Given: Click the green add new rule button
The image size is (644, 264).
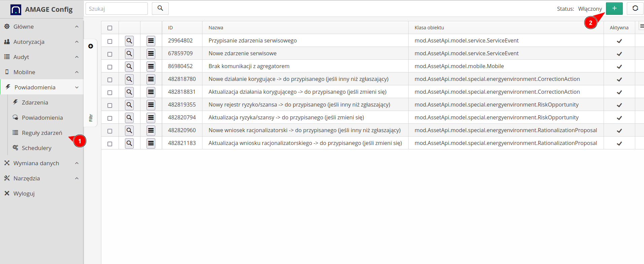Looking at the screenshot, I should tap(614, 8).
